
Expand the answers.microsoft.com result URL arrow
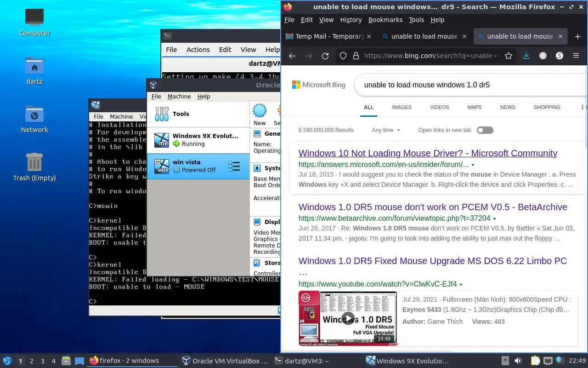[473, 165]
